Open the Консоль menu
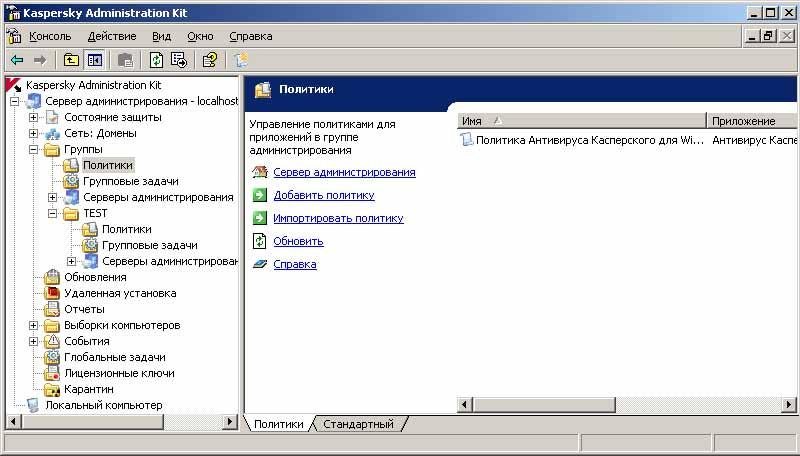 click(x=50, y=36)
